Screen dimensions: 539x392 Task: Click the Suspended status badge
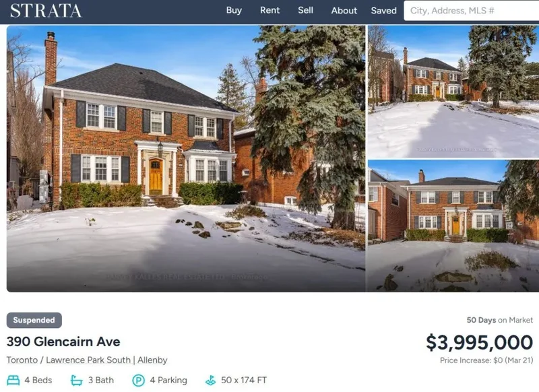(34, 320)
